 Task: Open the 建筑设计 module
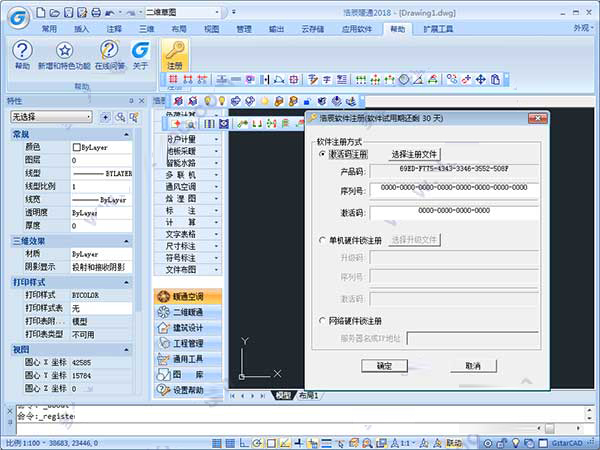tap(188, 328)
